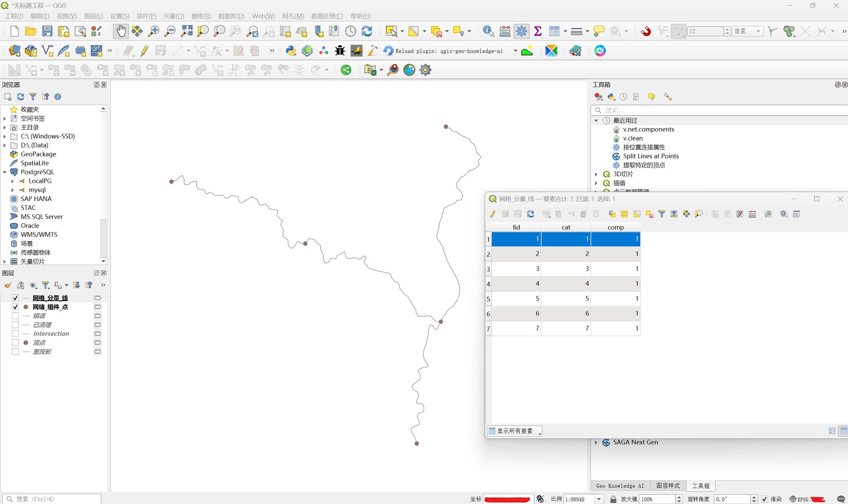Open Field Calculator in attribute table
The image size is (848, 504).
752,214
